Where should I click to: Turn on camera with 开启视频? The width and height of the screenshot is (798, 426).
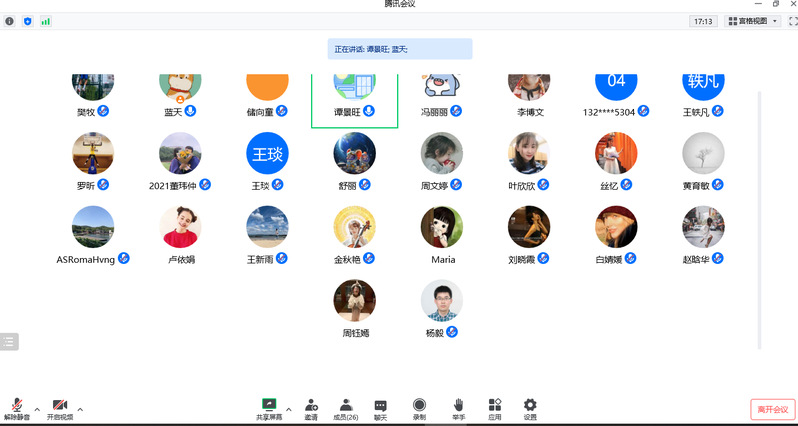[60, 407]
